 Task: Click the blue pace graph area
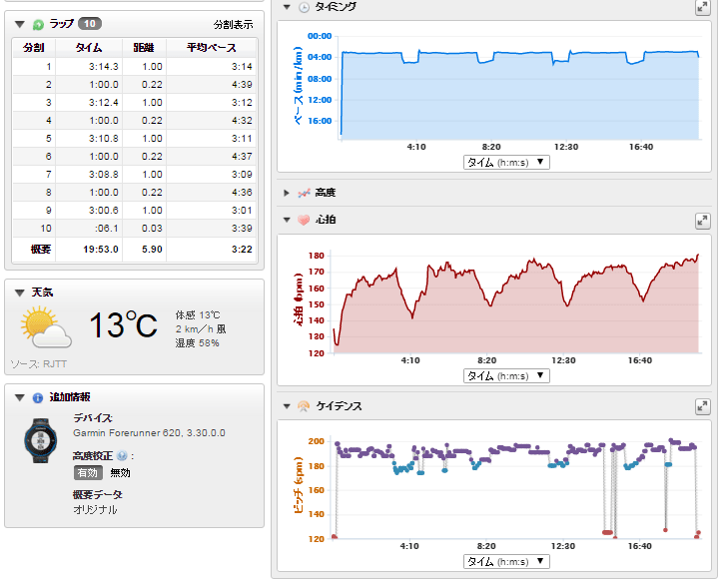[x=520, y=95]
